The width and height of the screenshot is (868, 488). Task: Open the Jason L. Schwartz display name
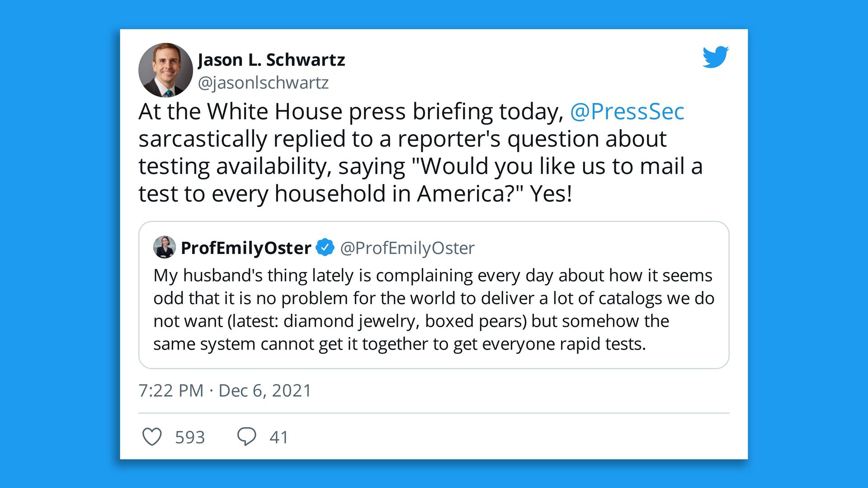(x=271, y=60)
